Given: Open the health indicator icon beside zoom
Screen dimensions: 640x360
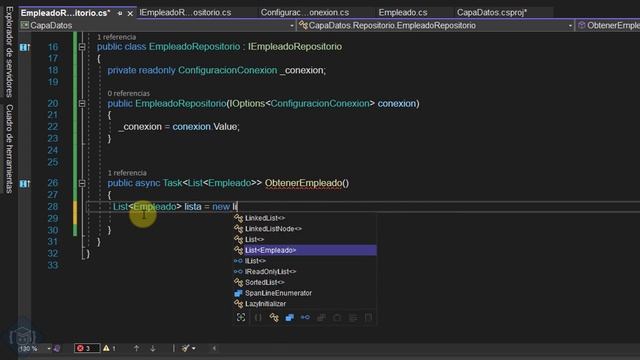Looking at the screenshot, I should tap(57, 349).
